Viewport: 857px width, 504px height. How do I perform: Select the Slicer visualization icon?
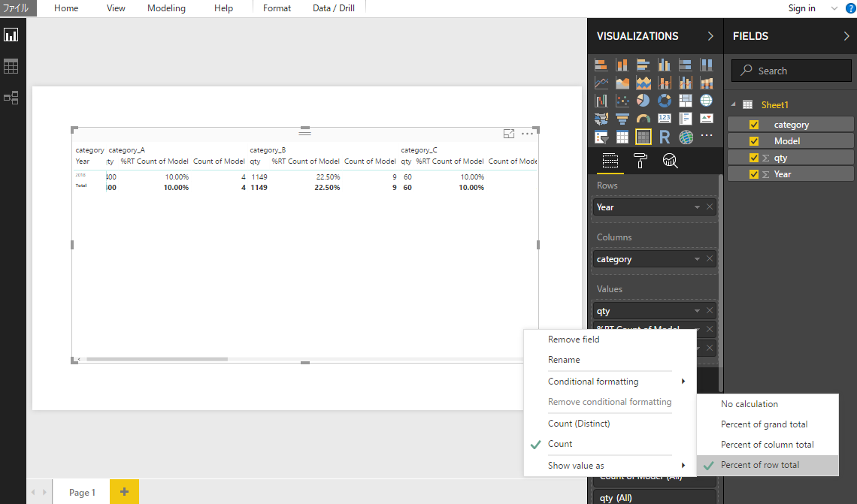point(601,137)
